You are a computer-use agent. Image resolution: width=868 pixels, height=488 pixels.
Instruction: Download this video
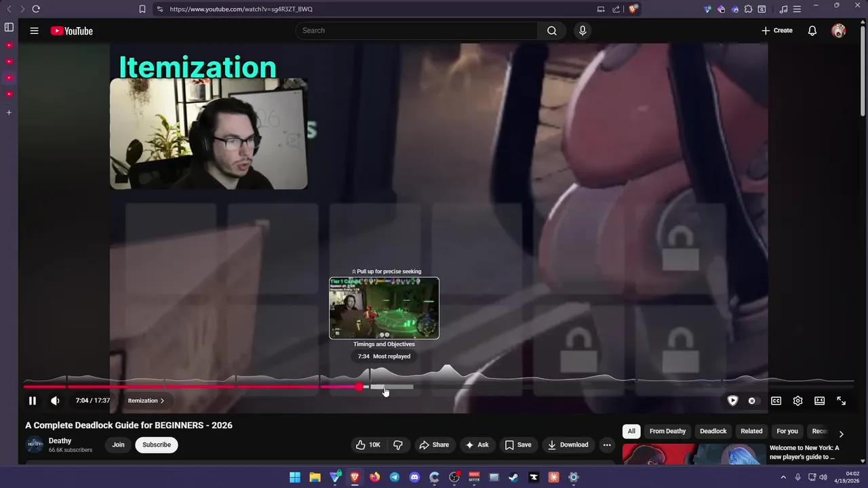(568, 445)
